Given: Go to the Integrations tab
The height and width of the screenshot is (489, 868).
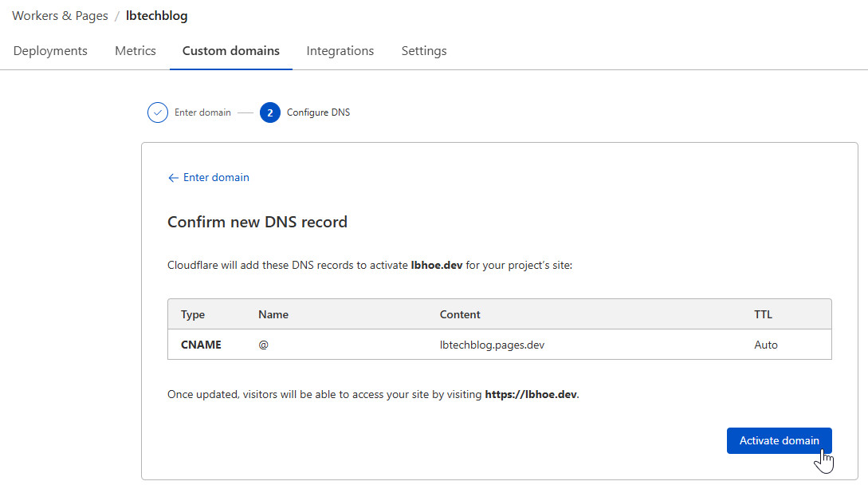Looking at the screenshot, I should 340,51.
